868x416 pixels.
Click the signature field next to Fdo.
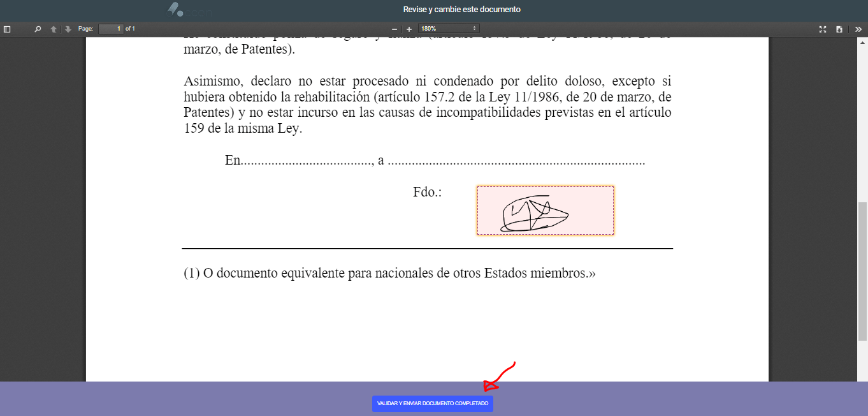(x=546, y=211)
